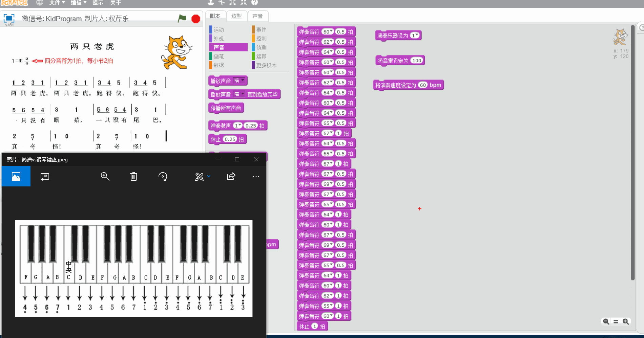Click the Scratch logo

click(x=14, y=3)
